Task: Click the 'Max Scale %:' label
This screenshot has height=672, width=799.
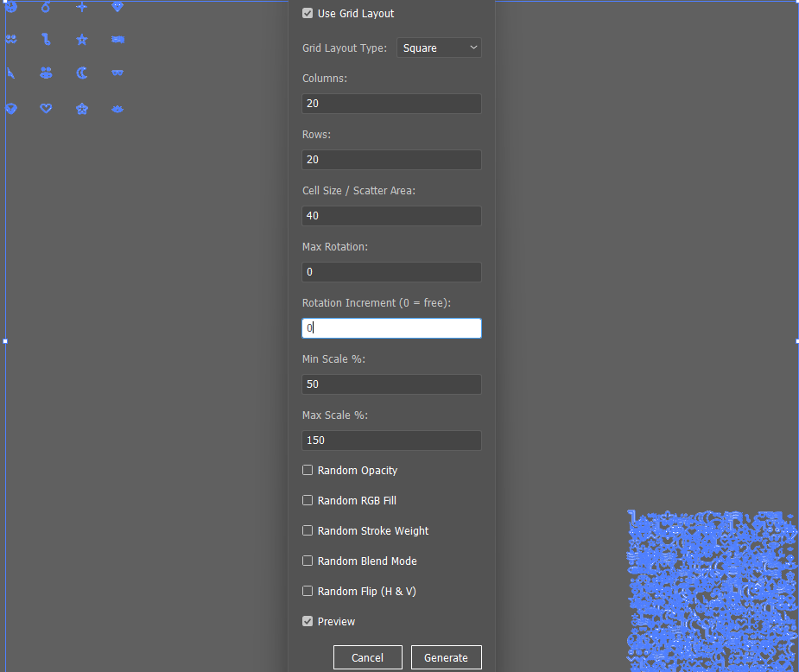Action: coord(335,415)
